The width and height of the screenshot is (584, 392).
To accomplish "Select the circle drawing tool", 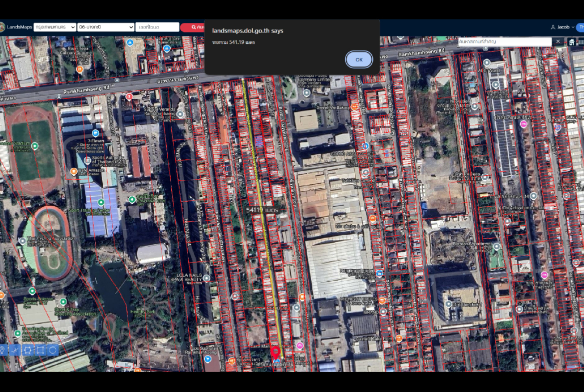I will pos(53,350).
